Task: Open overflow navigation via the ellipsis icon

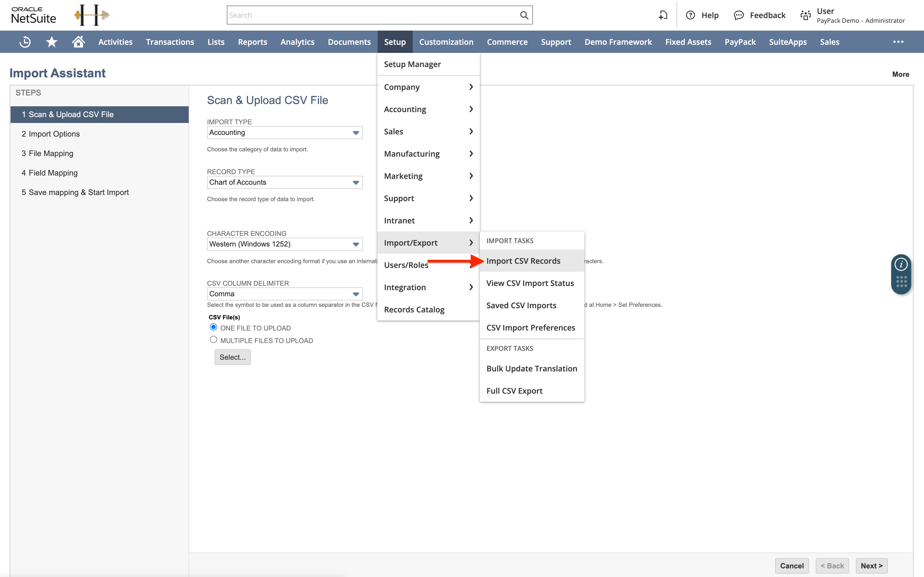Action: 898,42
